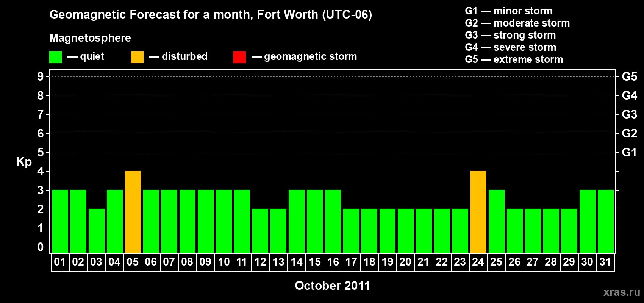
Task: Click the G4 — severe storm legend line
Action: [511, 47]
